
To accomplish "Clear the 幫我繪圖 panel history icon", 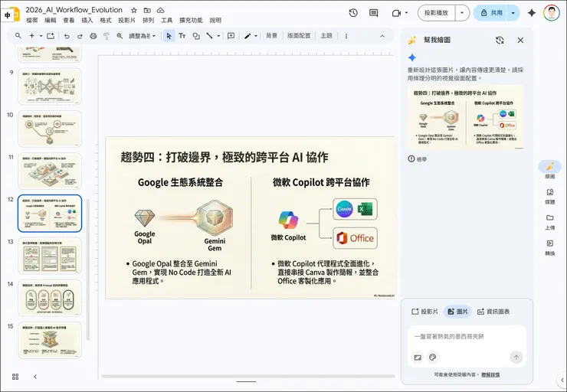I will (500, 40).
